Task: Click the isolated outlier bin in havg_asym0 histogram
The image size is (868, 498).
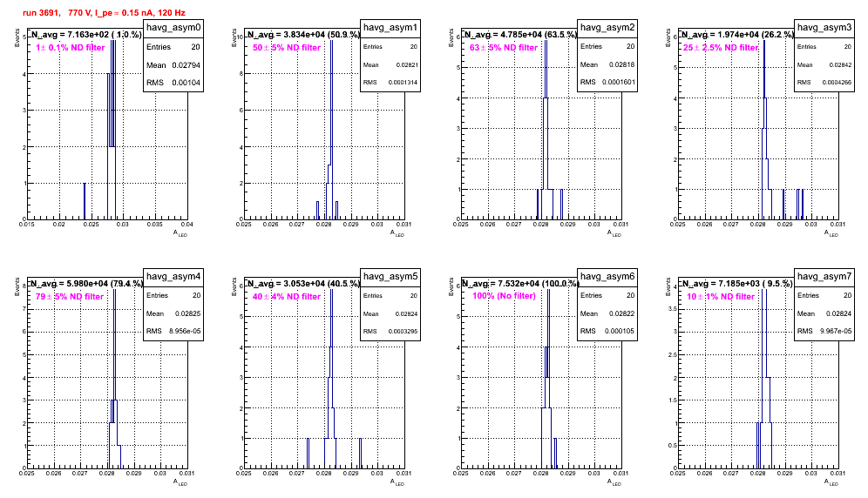Action: [x=85, y=201]
